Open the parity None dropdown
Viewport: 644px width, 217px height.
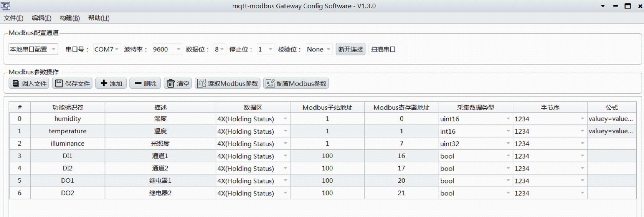click(319, 49)
